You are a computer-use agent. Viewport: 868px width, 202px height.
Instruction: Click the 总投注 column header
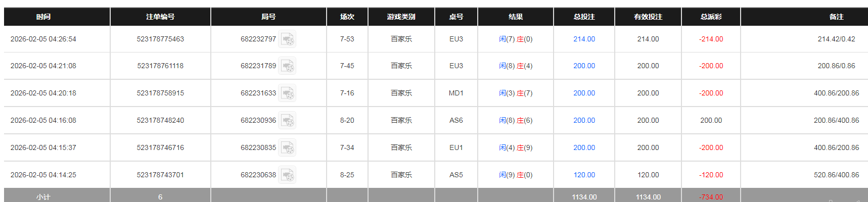(584, 17)
